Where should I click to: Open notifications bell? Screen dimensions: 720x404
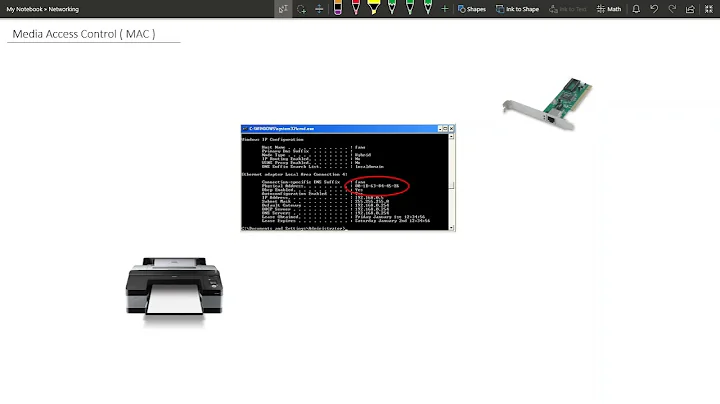[x=636, y=9]
